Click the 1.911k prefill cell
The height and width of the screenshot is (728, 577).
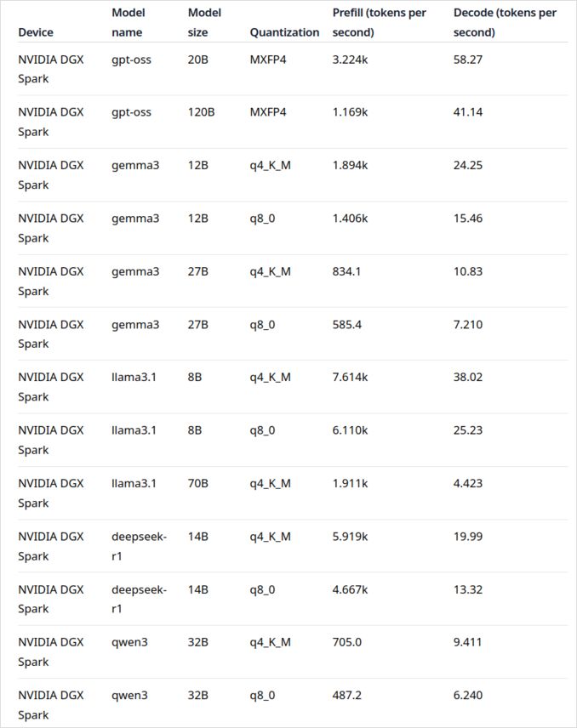(351, 483)
